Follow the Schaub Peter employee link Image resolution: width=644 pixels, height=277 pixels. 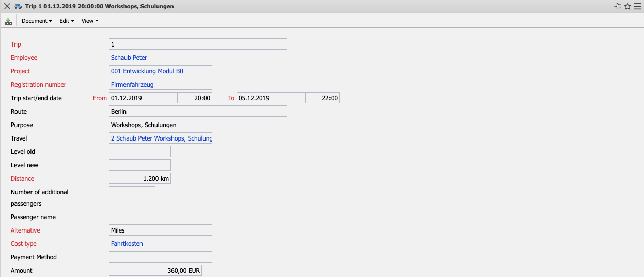pyautogui.click(x=129, y=58)
